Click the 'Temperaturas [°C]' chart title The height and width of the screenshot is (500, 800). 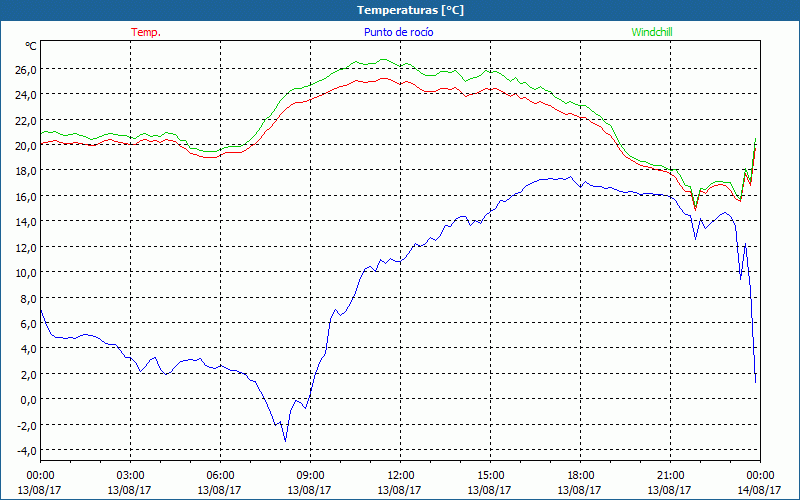(x=410, y=10)
